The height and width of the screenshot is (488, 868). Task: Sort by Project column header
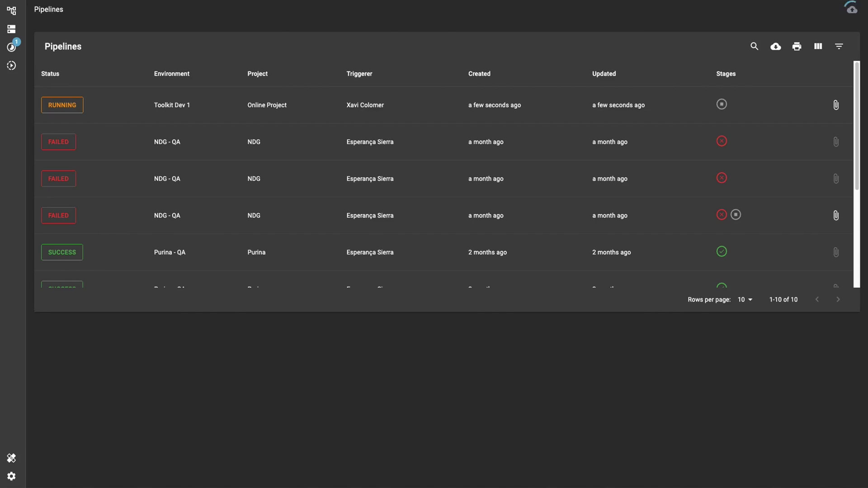click(x=257, y=74)
